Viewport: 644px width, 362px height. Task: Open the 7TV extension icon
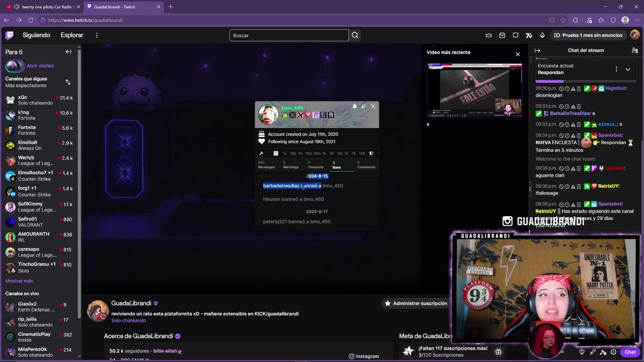pos(529,35)
